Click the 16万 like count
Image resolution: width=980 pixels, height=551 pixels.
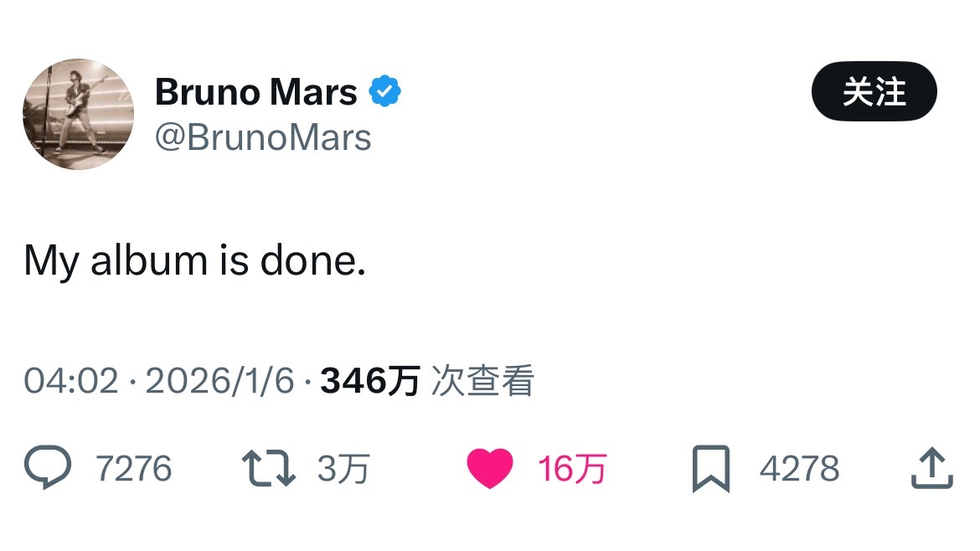(x=571, y=469)
